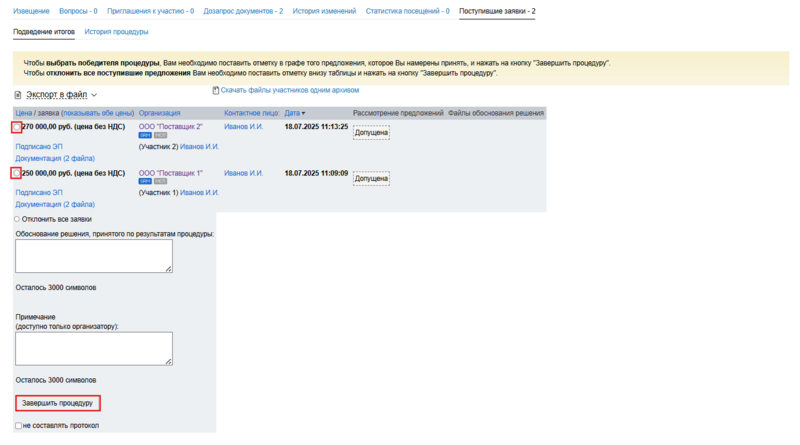This screenshot has width=800, height=445.
Task: Open 'Приглашения к участию - 0' tab
Action: click(151, 11)
